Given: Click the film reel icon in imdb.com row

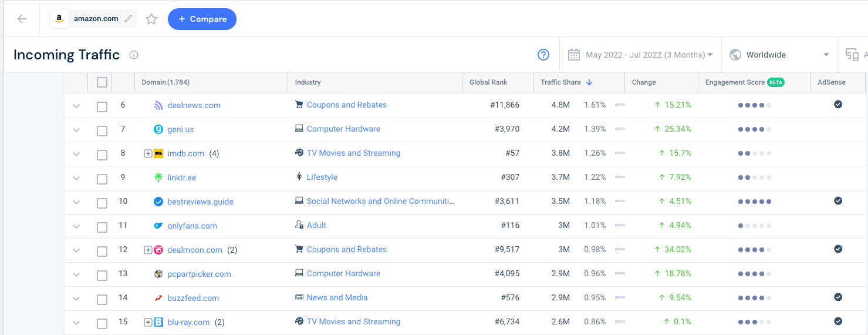Looking at the screenshot, I should [x=299, y=153].
